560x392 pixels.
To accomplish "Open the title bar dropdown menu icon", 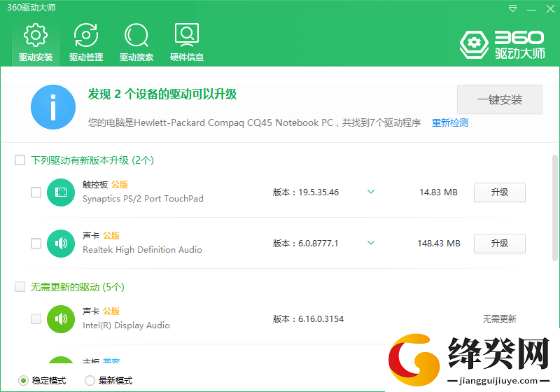I will click(x=512, y=9).
